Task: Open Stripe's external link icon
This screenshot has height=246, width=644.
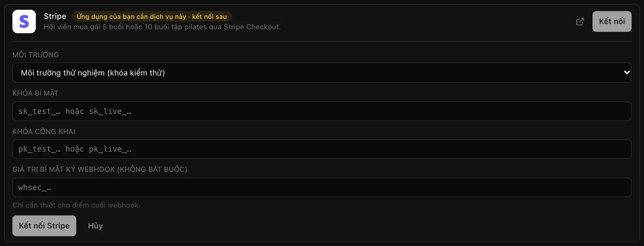Action: tap(580, 21)
